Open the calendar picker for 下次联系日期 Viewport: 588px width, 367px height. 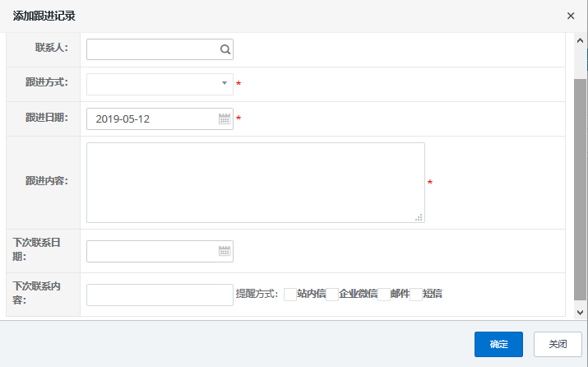coord(225,251)
